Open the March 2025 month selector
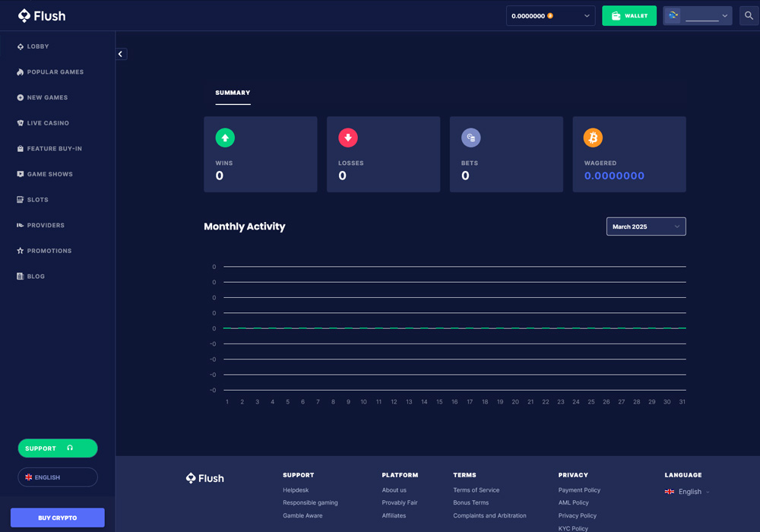This screenshot has width=760, height=532. tap(646, 226)
